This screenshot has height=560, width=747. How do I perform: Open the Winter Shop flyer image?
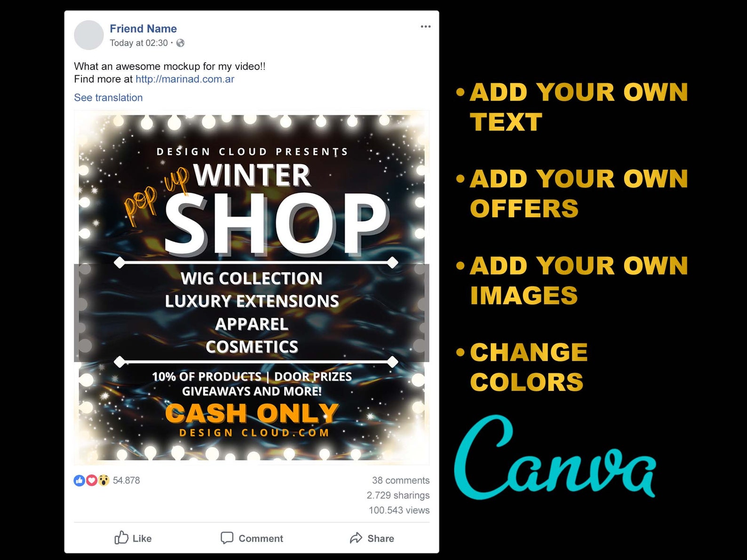252,287
